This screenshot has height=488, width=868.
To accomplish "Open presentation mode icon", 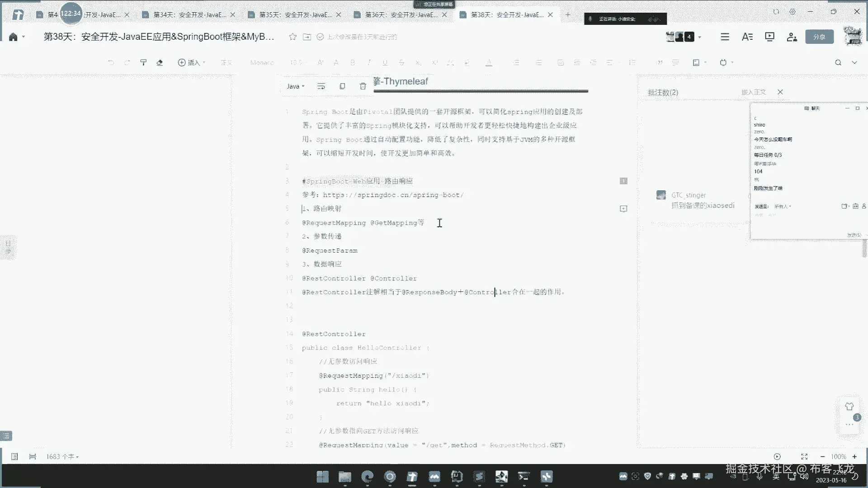I will click(x=769, y=37).
